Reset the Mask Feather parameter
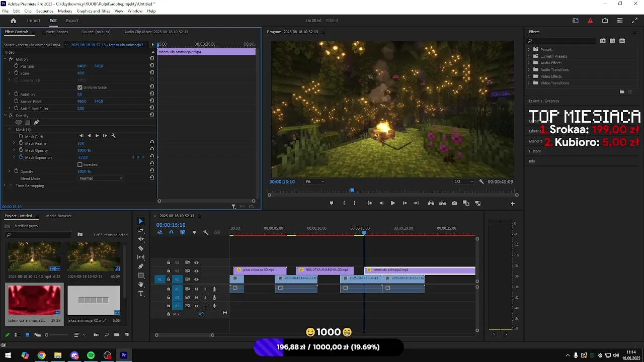This screenshot has width=644, height=362. coord(152,143)
